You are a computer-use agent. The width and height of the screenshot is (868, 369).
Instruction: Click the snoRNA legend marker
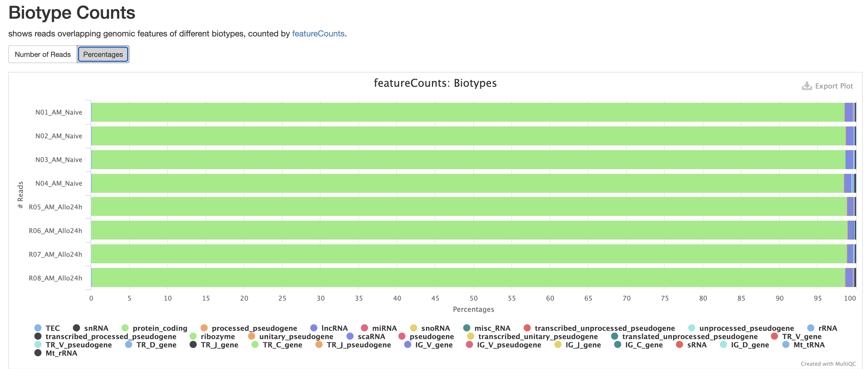pos(414,328)
